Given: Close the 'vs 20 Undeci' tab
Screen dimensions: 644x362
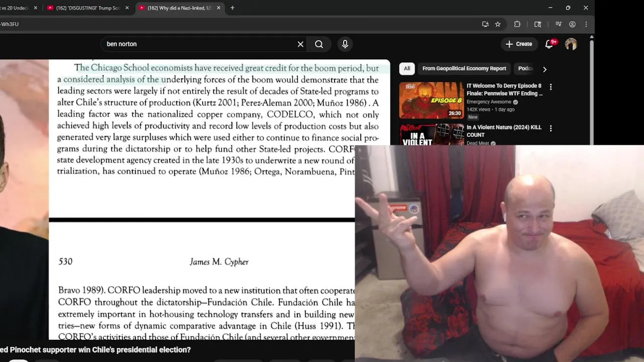Looking at the screenshot, I should tap(35, 8).
